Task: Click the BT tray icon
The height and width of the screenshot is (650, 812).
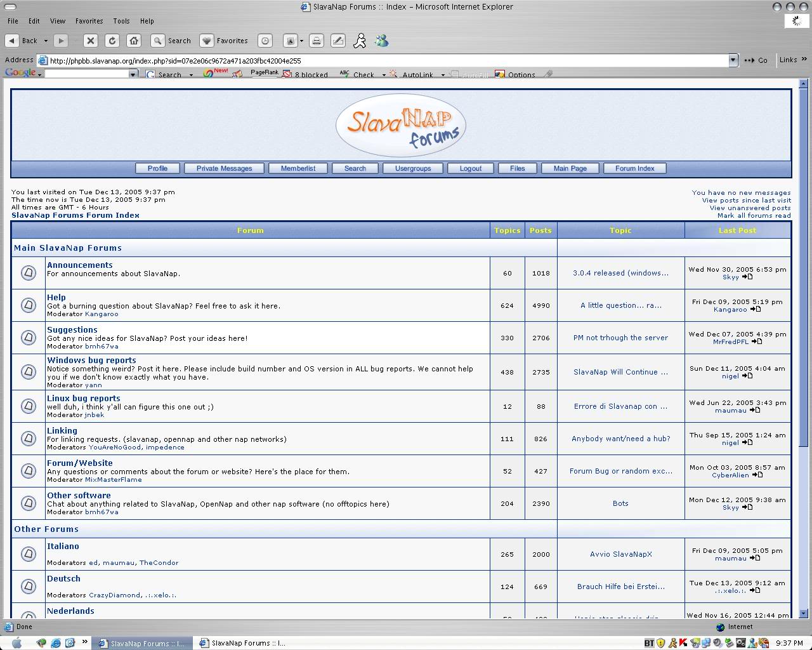Action: click(649, 643)
